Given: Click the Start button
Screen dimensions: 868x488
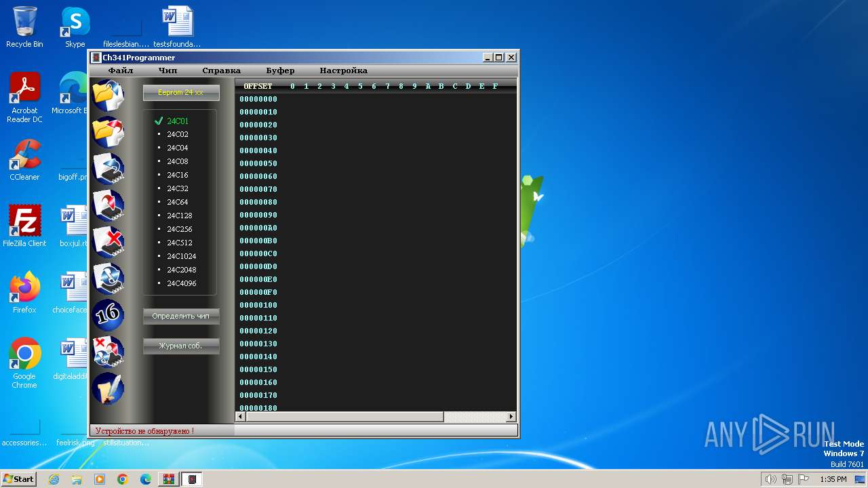Looking at the screenshot, I should [x=19, y=479].
